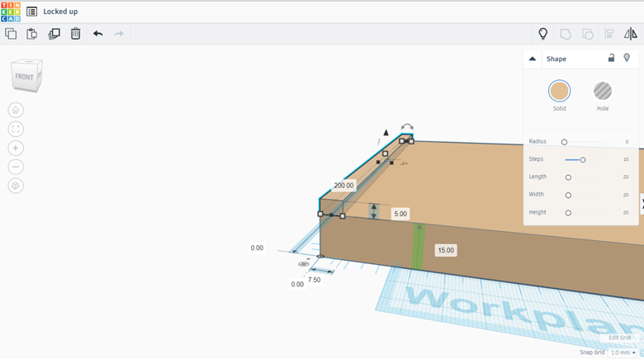Choose the Solid color swatch
This screenshot has width=644, height=359.
[560, 91]
